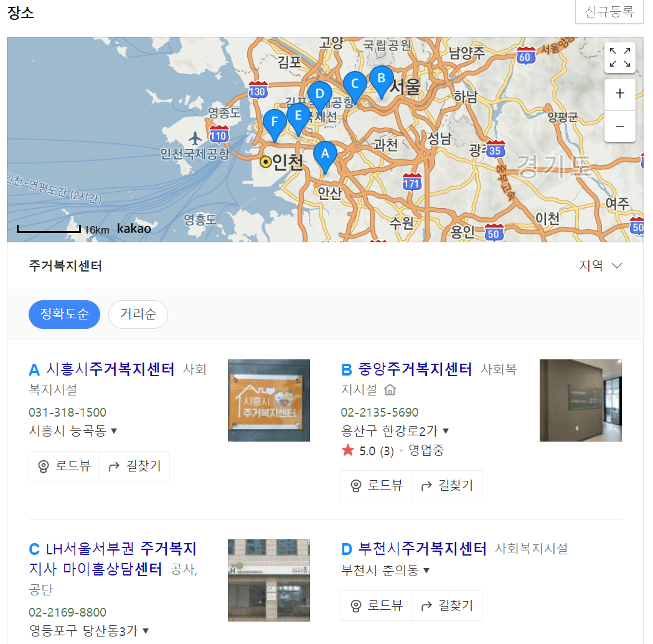Open 중앙주거복지센터 place link
Screen dimensions: 653x644
click(415, 369)
